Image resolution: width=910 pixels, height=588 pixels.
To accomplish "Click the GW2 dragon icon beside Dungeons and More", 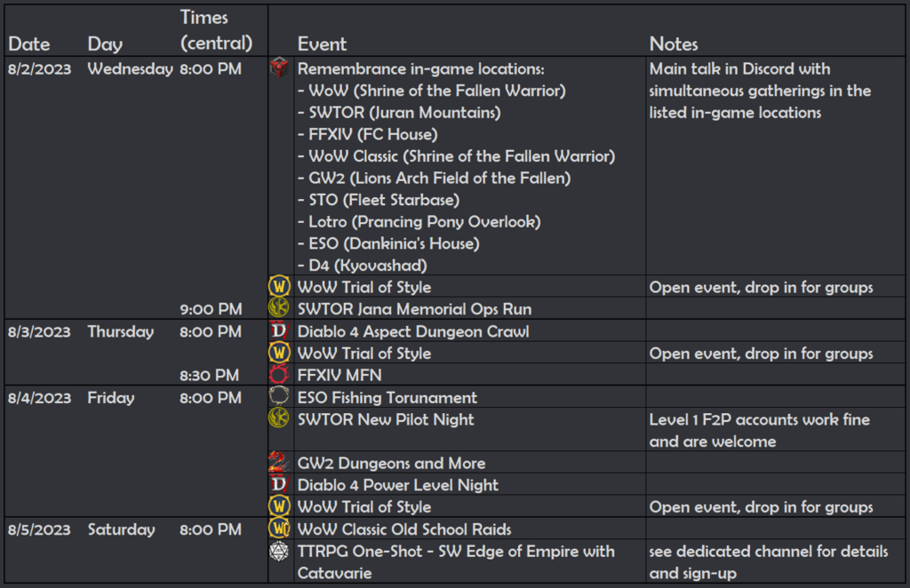I will click(279, 462).
